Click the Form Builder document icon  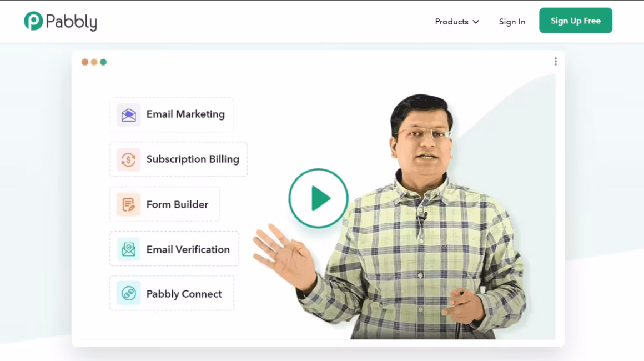tap(128, 204)
